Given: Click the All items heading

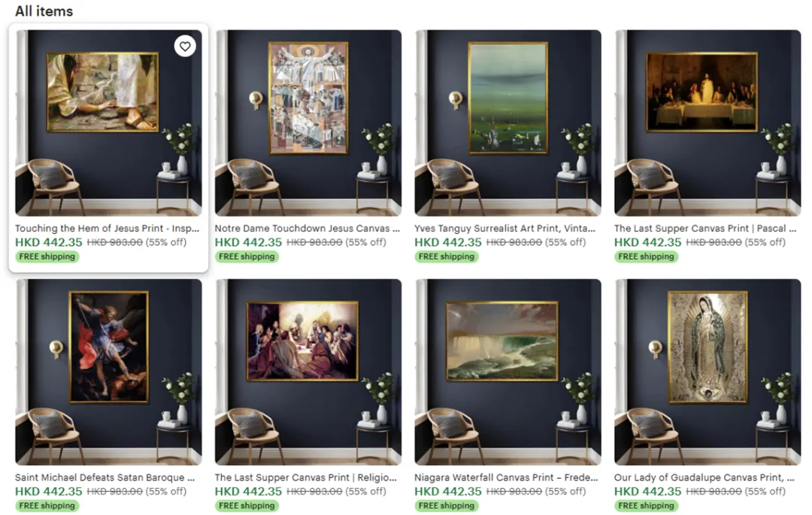Looking at the screenshot, I should coord(44,11).
